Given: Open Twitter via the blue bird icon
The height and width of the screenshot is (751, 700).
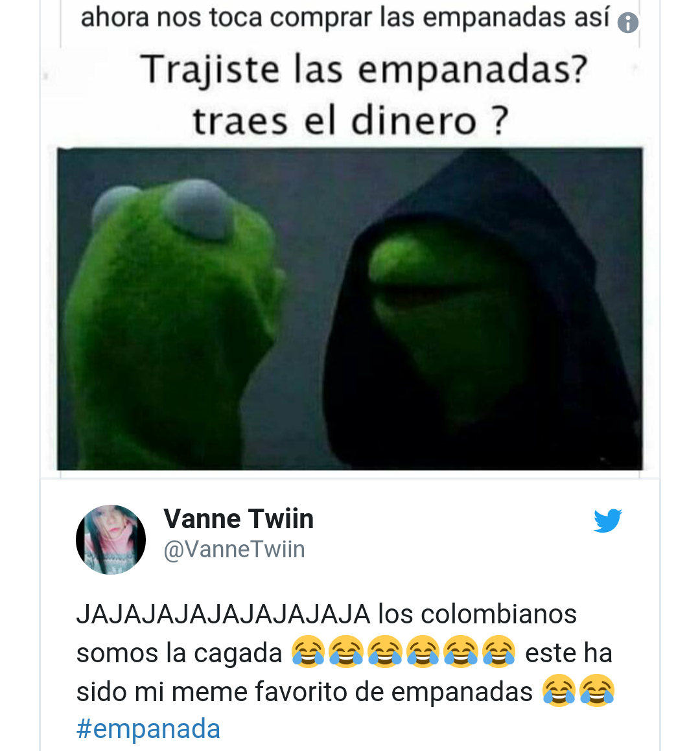Looking at the screenshot, I should click(608, 520).
